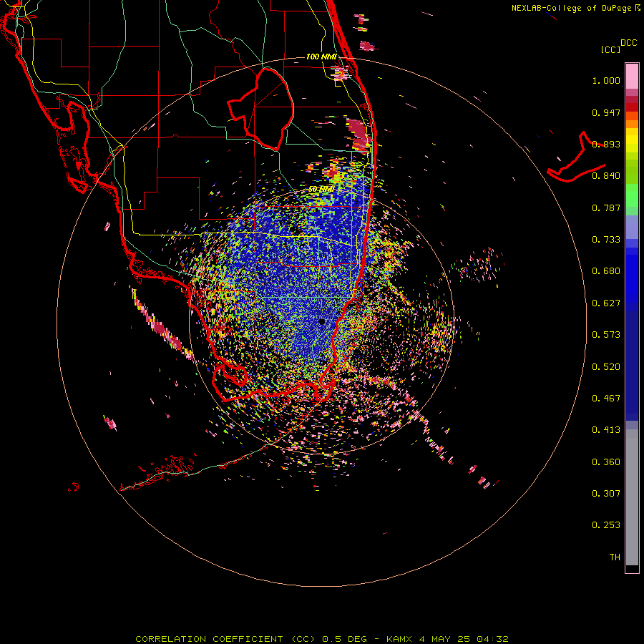The image size is (644, 644).
Task: Click the [CC] units label
Action: tap(610, 49)
